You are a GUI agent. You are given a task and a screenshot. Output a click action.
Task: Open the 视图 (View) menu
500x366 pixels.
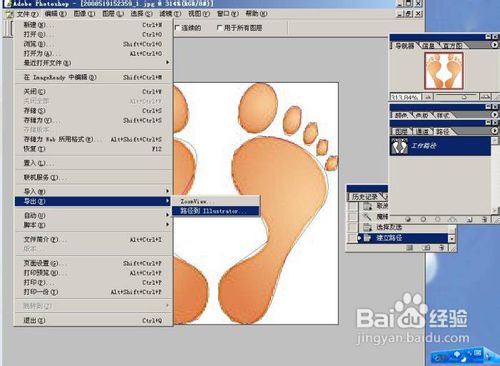199,14
